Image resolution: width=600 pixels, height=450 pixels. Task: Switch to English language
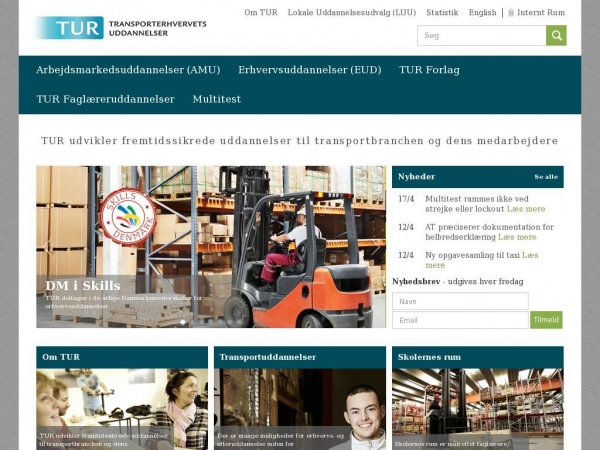point(482,13)
